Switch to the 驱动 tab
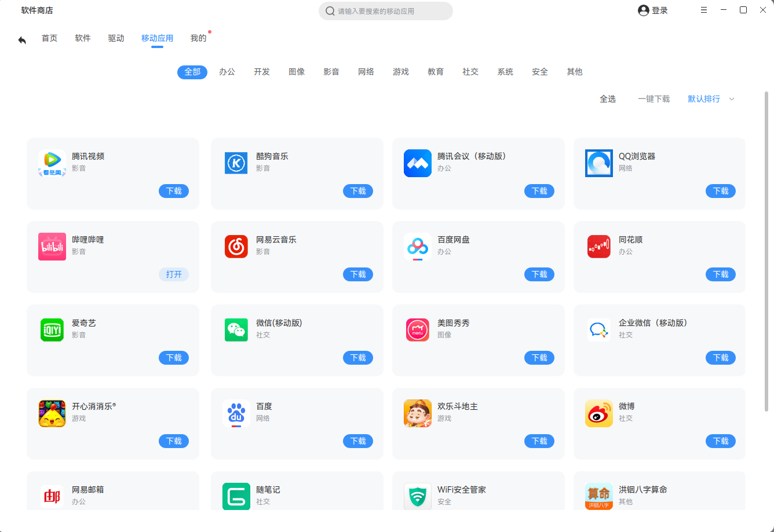This screenshot has width=774, height=532. 116,38
